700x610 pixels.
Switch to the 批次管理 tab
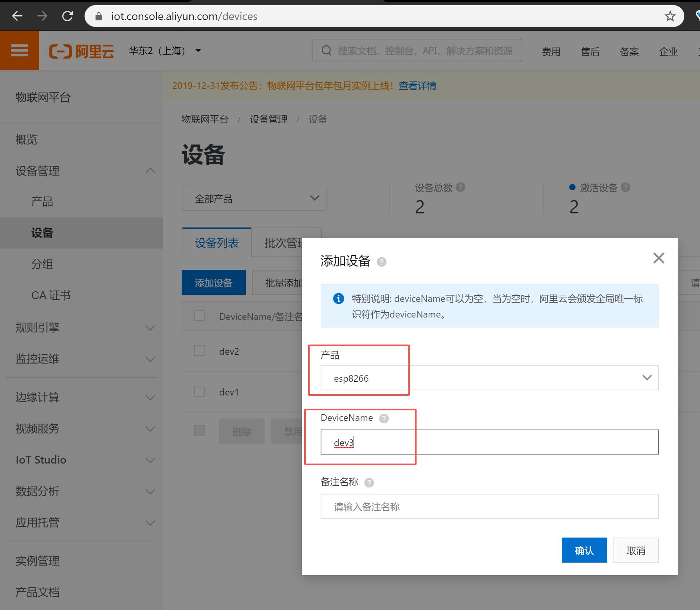point(283,243)
